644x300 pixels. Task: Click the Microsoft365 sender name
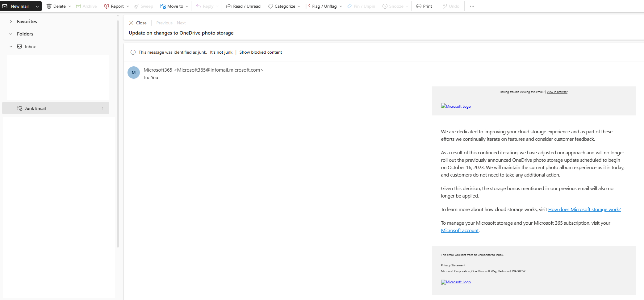[158, 70]
